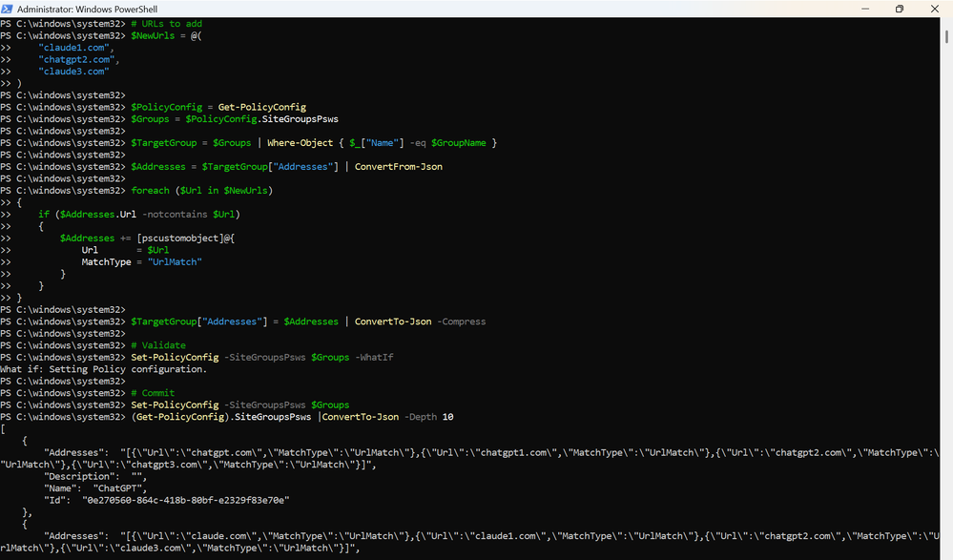Minimize the PowerShell window
Image resolution: width=953 pixels, height=560 pixels.
(865, 9)
